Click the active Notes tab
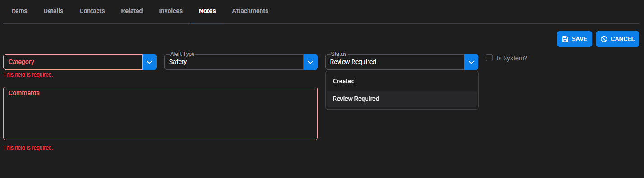The height and width of the screenshot is (178, 644). 207,11
